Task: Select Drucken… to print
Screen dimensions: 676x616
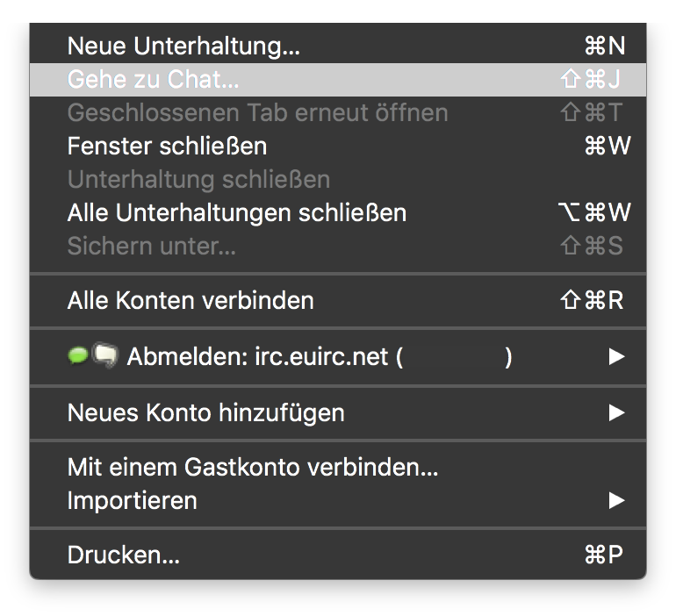Action: click(x=123, y=555)
